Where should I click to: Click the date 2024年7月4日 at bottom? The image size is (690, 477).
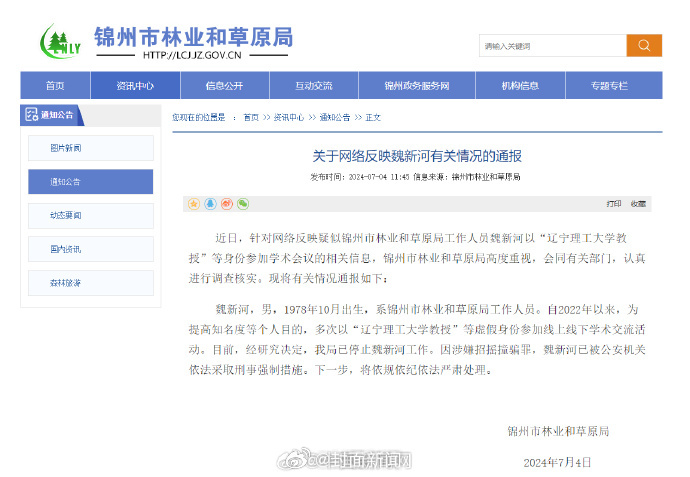point(557,462)
